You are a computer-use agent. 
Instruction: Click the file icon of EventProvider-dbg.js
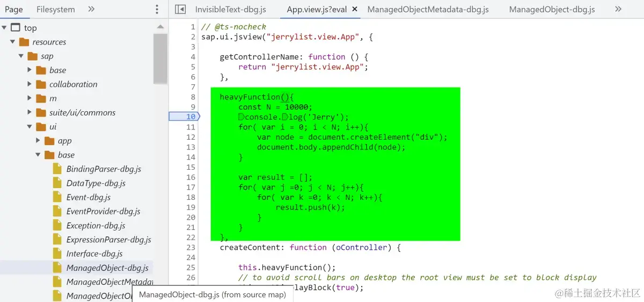pyautogui.click(x=57, y=211)
